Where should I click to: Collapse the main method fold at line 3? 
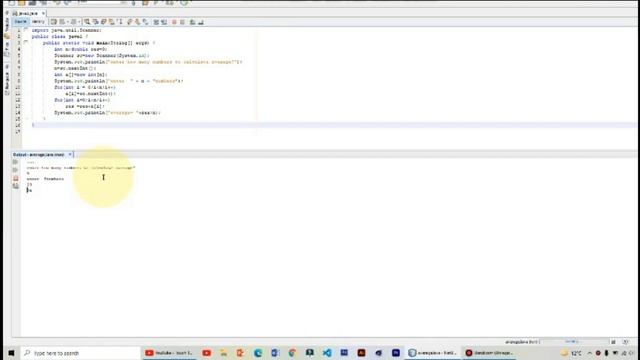(26, 42)
